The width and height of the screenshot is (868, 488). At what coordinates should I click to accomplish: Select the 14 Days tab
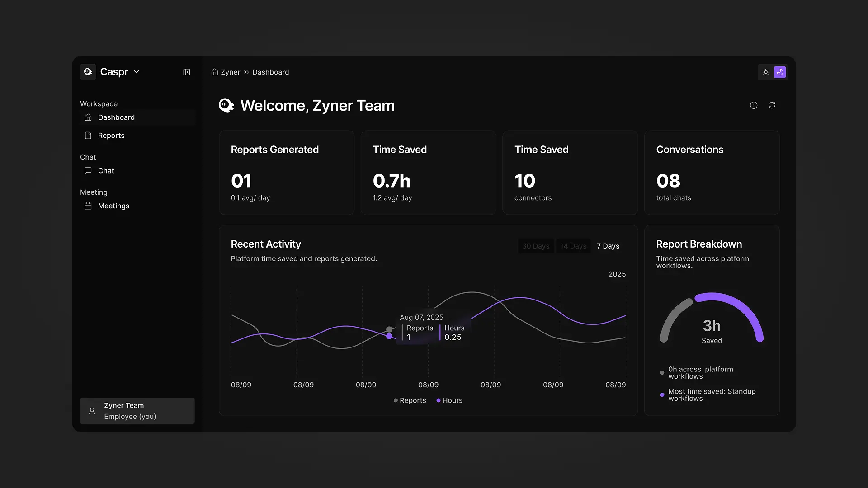coord(573,246)
